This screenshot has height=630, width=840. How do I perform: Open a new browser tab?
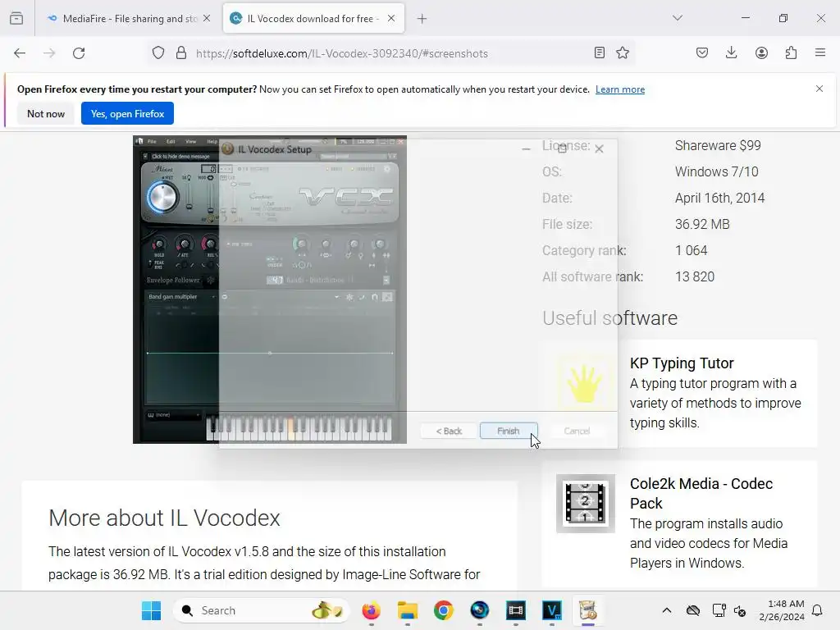tap(422, 19)
